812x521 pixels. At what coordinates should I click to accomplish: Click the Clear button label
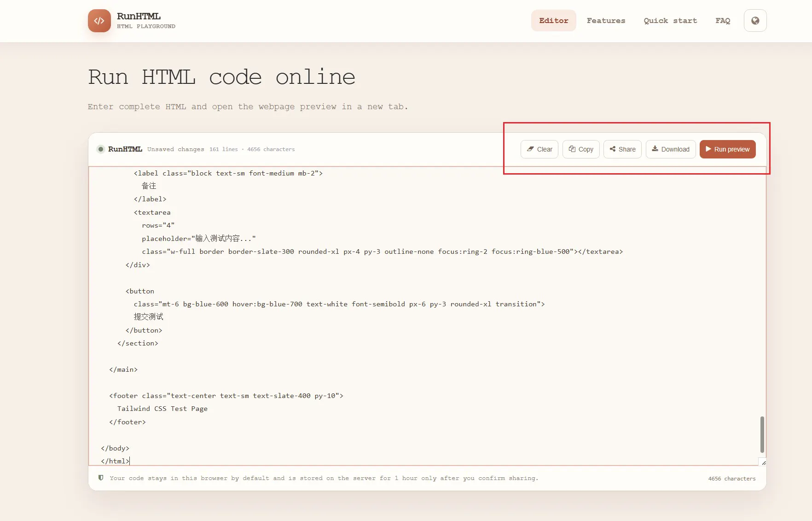point(545,149)
